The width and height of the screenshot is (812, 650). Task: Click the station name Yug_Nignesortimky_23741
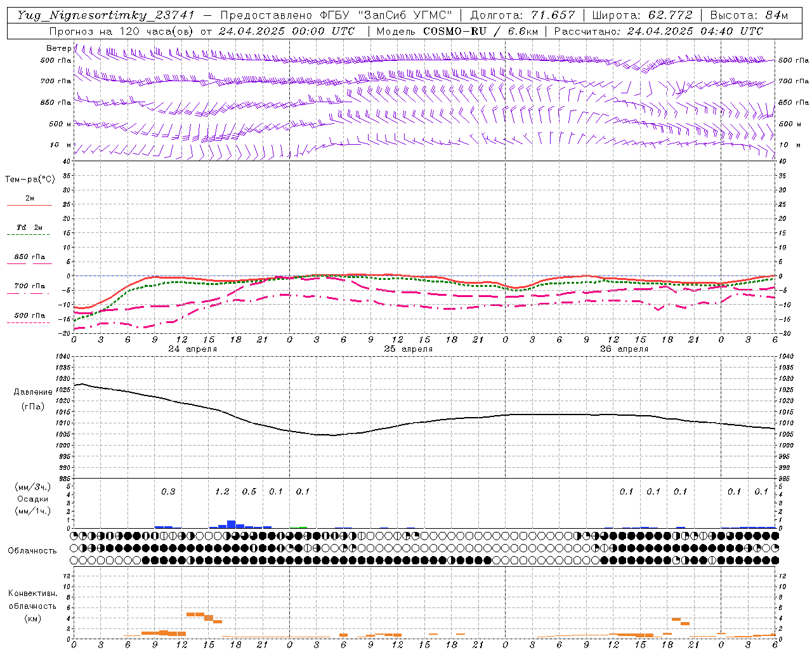[106, 15]
